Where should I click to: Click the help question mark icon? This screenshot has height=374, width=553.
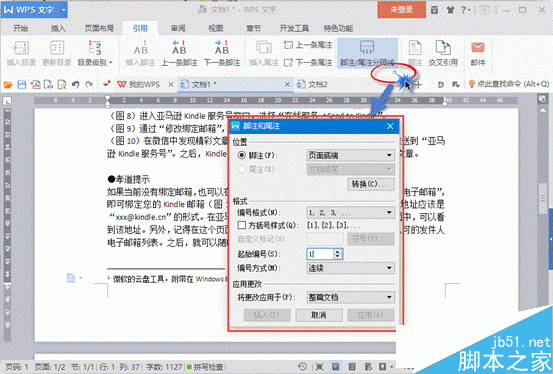point(463,10)
